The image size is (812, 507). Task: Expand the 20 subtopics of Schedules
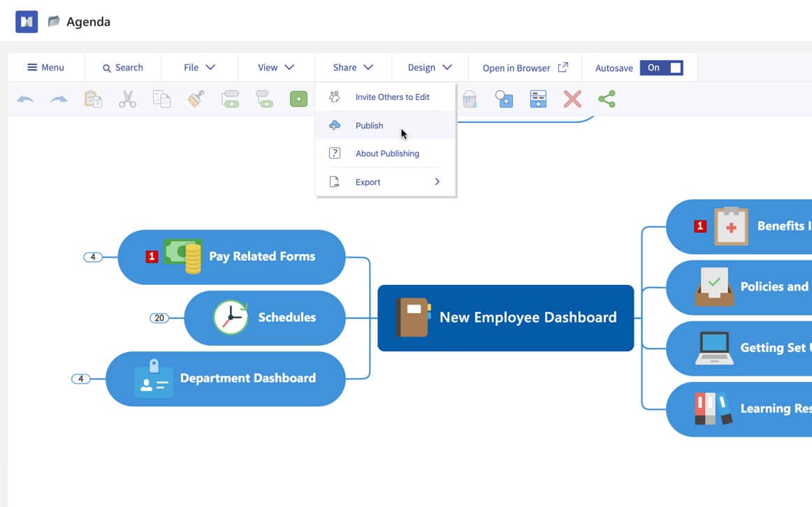pyautogui.click(x=159, y=318)
